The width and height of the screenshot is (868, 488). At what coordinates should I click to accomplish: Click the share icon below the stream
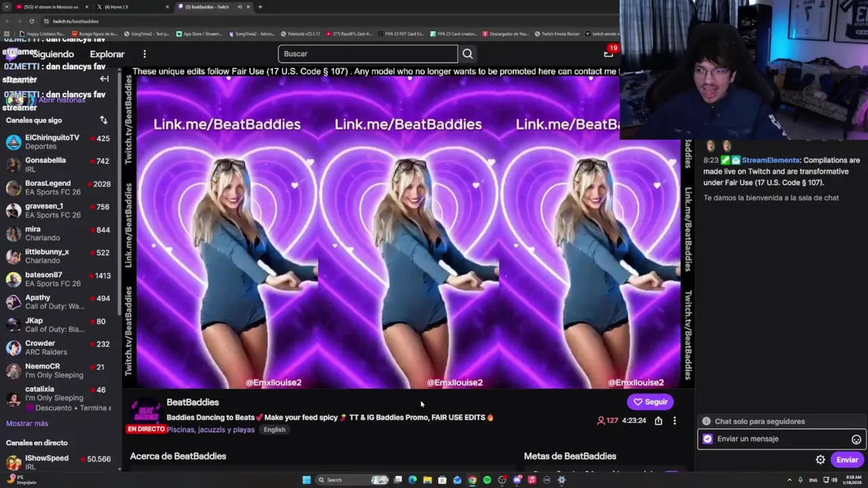point(658,421)
